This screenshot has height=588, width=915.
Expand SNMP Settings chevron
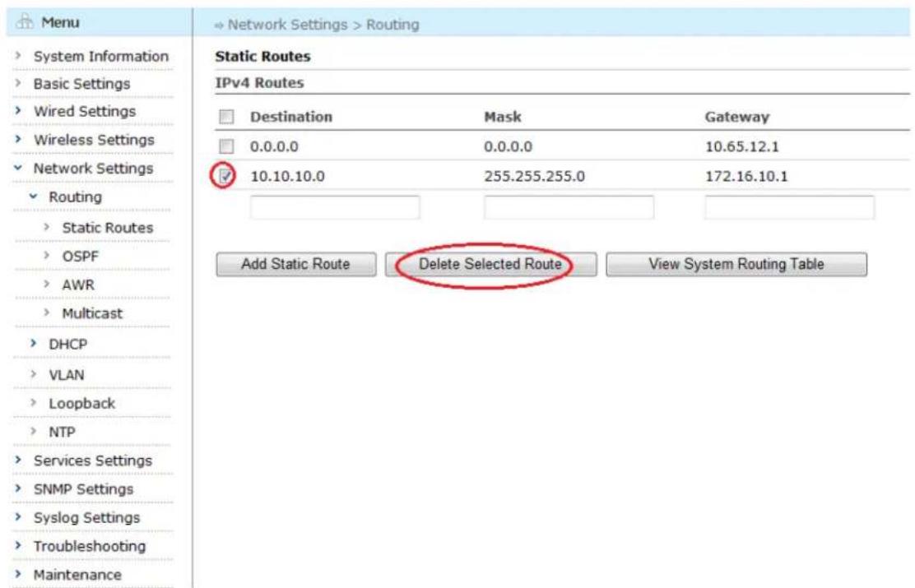(18, 488)
